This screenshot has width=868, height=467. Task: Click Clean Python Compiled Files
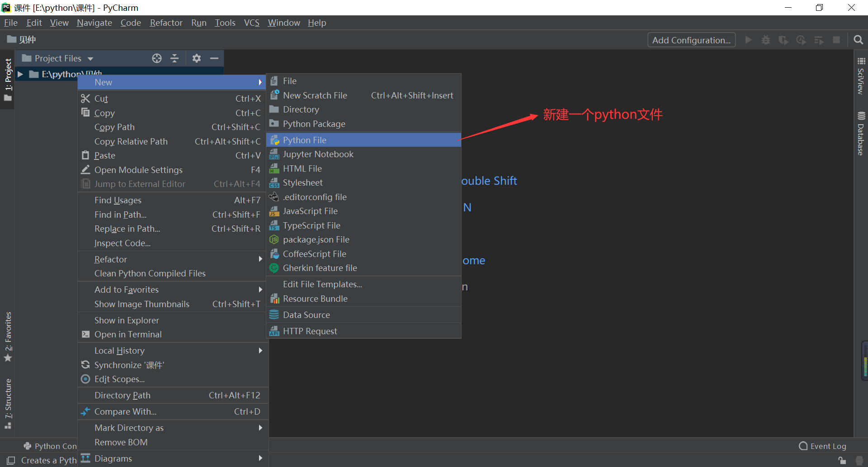point(172,273)
